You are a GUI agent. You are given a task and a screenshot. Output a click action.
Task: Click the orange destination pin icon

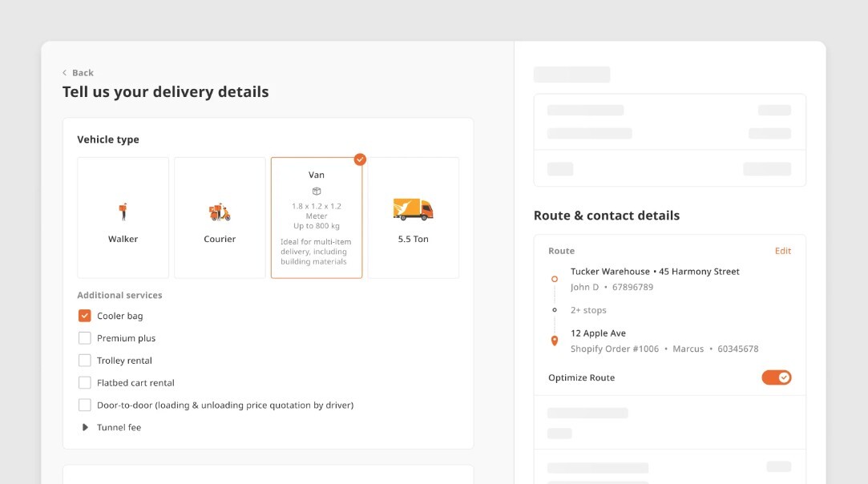554,341
